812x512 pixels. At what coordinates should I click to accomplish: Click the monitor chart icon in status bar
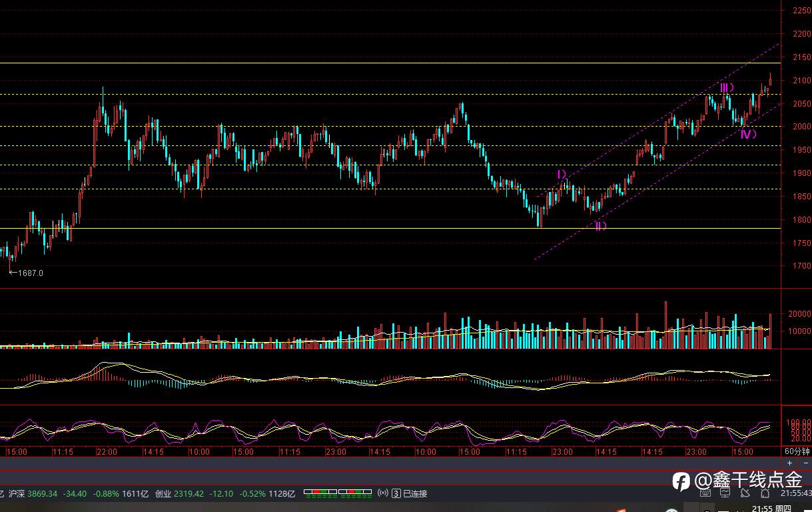click(x=725, y=493)
